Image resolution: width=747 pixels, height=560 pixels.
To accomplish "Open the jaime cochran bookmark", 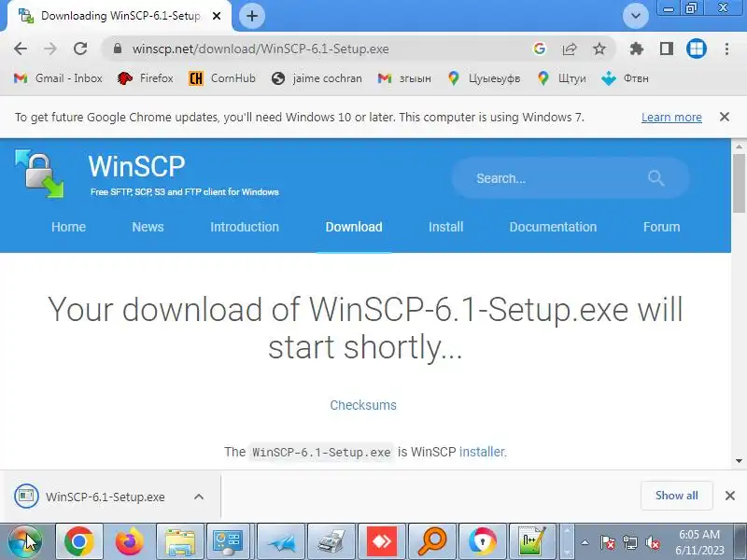I will point(317,78).
